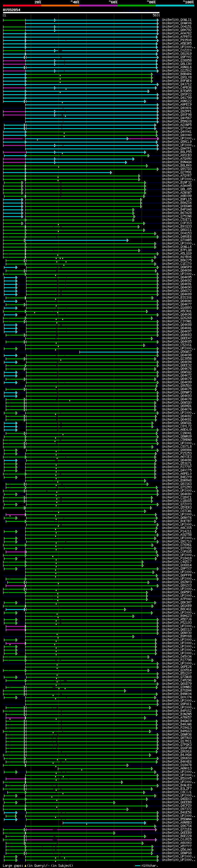Select the UniRef100_C1EIT0 hit
197x868 pixels.
point(176,264)
